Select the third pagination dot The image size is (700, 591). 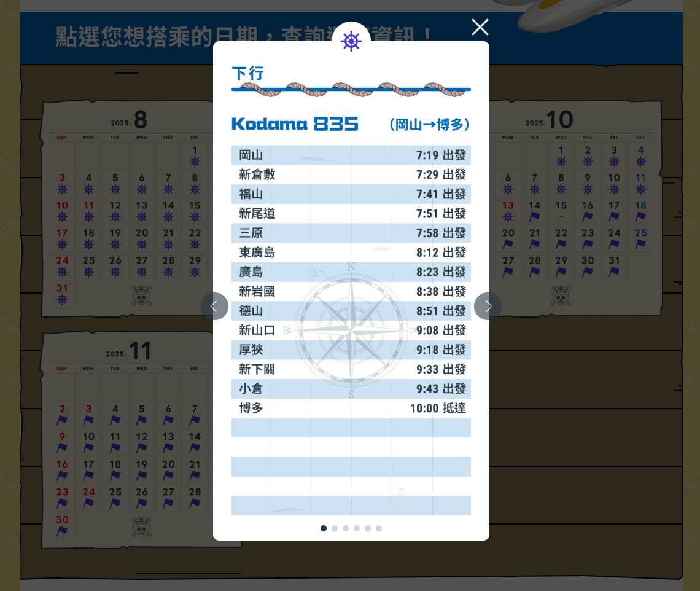pyautogui.click(x=346, y=528)
